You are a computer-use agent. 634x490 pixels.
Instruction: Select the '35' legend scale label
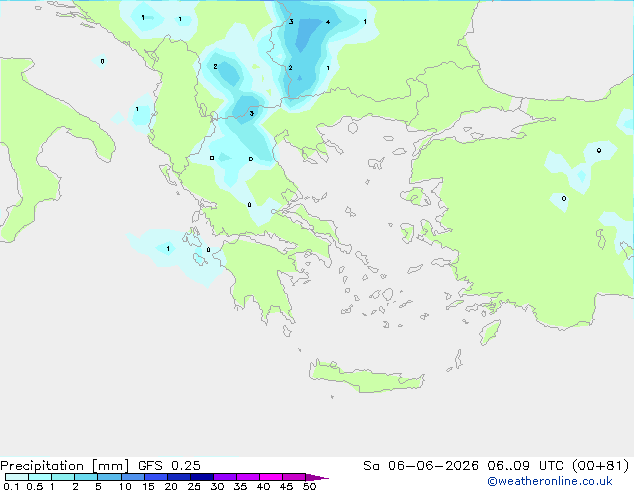[x=240, y=486]
